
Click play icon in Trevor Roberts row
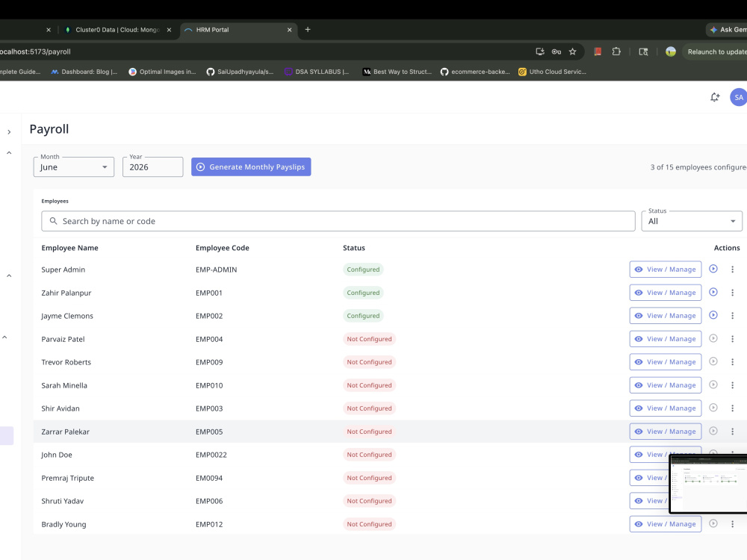tap(713, 361)
